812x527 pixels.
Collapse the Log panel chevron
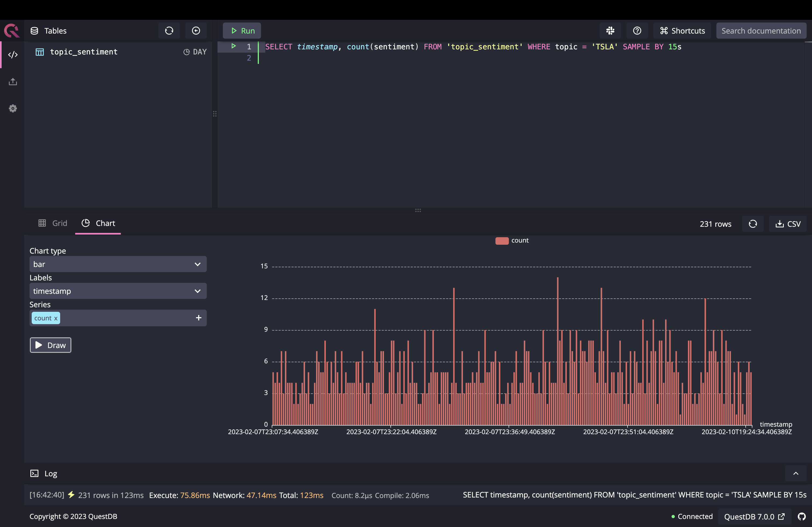pyautogui.click(x=796, y=474)
